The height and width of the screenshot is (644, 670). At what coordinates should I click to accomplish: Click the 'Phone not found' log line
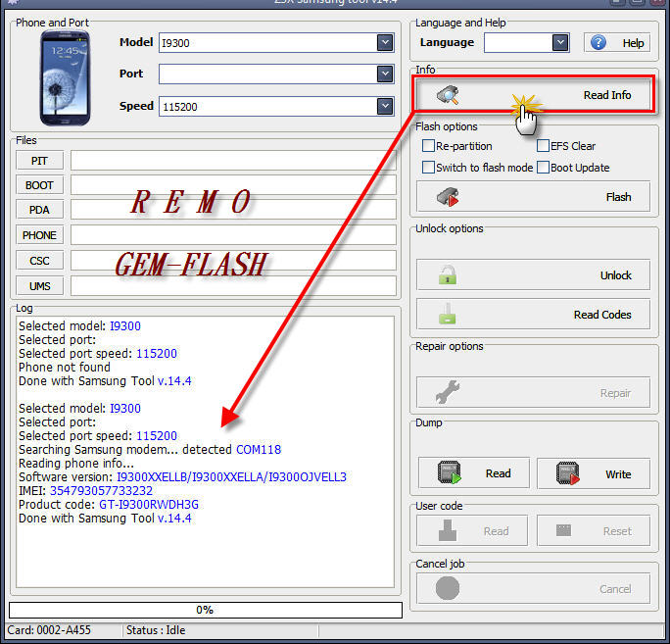click(x=64, y=367)
